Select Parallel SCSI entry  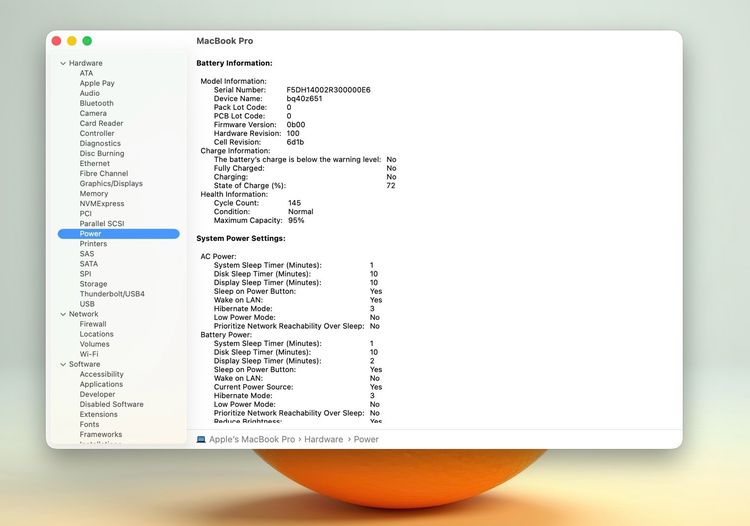click(102, 224)
